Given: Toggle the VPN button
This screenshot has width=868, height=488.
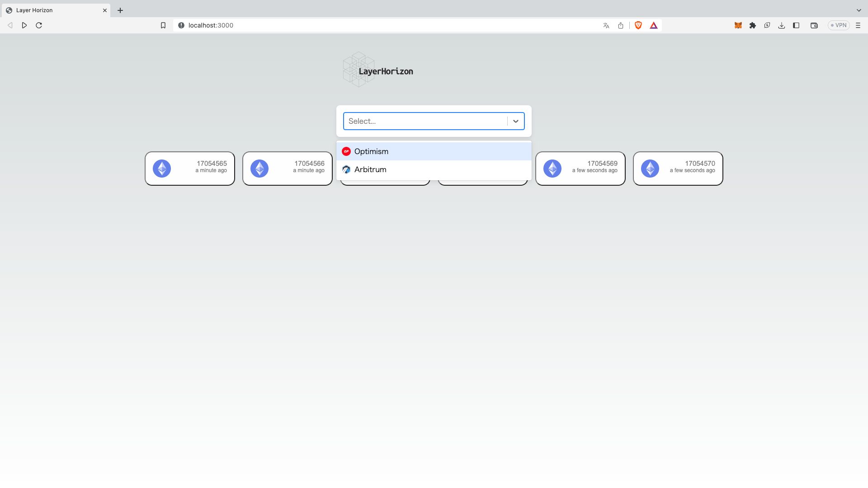Looking at the screenshot, I should click(839, 25).
